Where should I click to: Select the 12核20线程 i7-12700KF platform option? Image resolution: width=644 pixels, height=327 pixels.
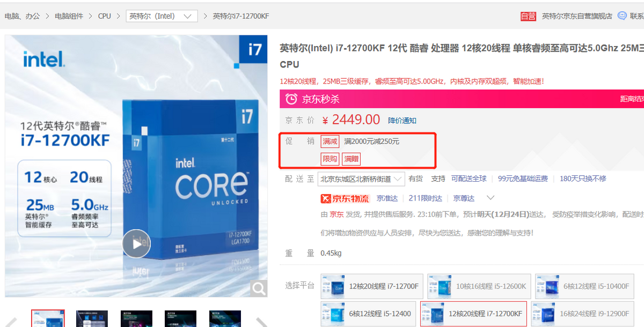[474, 314]
